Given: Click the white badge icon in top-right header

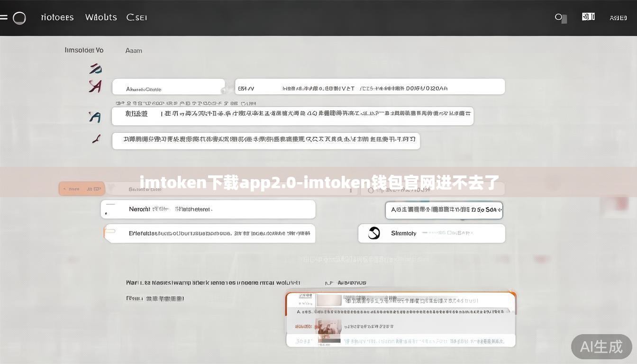Looking at the screenshot, I should click(x=588, y=17).
